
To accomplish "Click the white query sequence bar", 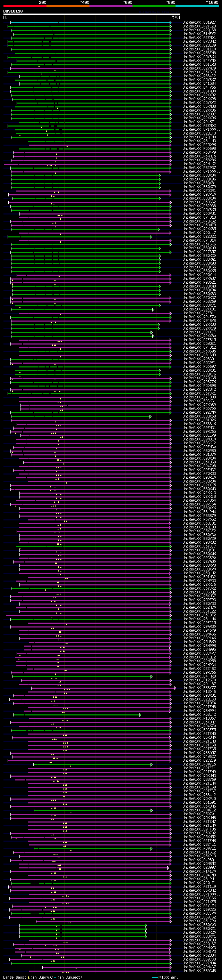I will pyautogui.click(x=92, y=15).
